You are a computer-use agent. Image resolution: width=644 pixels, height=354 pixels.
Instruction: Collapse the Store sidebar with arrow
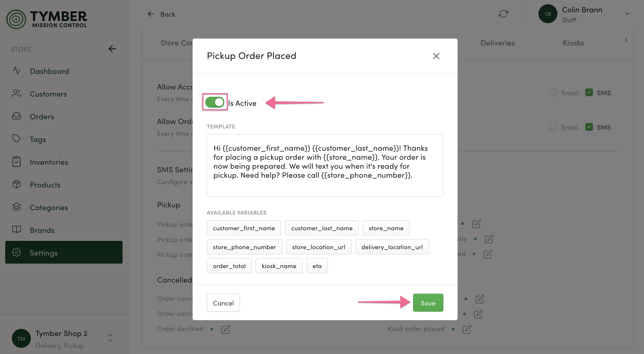[112, 49]
